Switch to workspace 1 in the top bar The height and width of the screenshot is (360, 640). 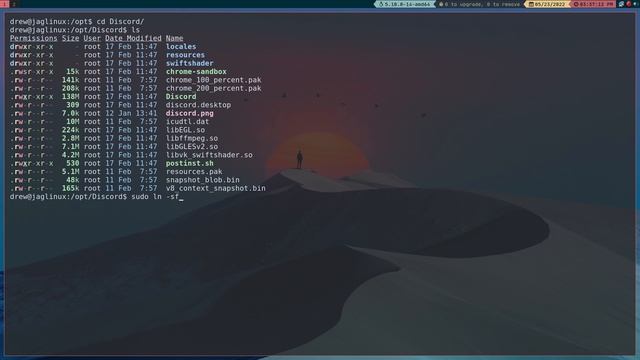pyautogui.click(x=4, y=4)
